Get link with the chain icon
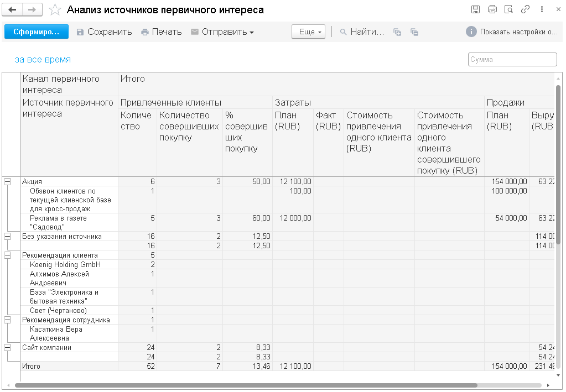Image resolution: width=566 pixels, height=392 pixels. (525, 9)
